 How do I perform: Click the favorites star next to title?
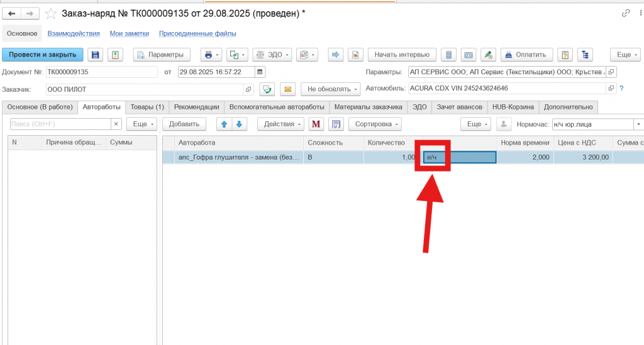point(51,13)
